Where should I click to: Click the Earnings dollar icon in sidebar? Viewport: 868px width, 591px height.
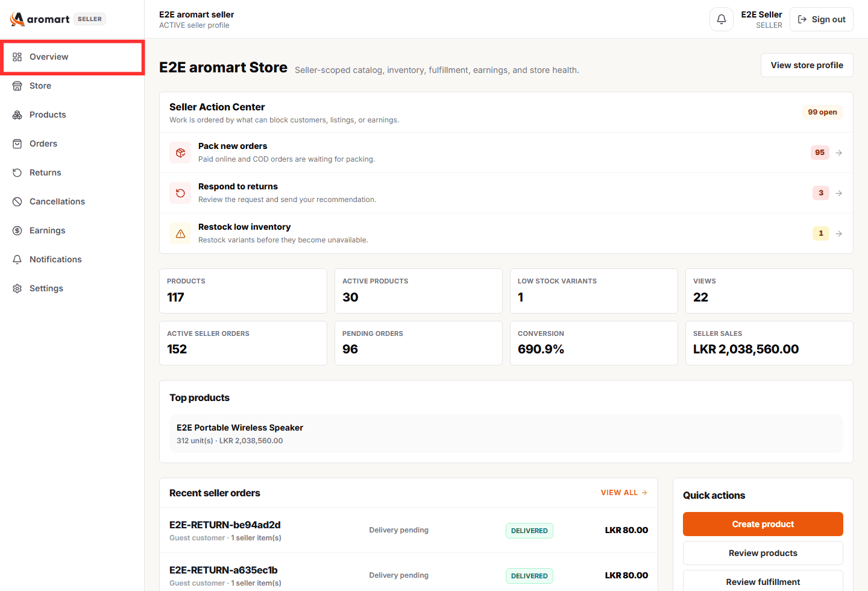[x=17, y=230]
